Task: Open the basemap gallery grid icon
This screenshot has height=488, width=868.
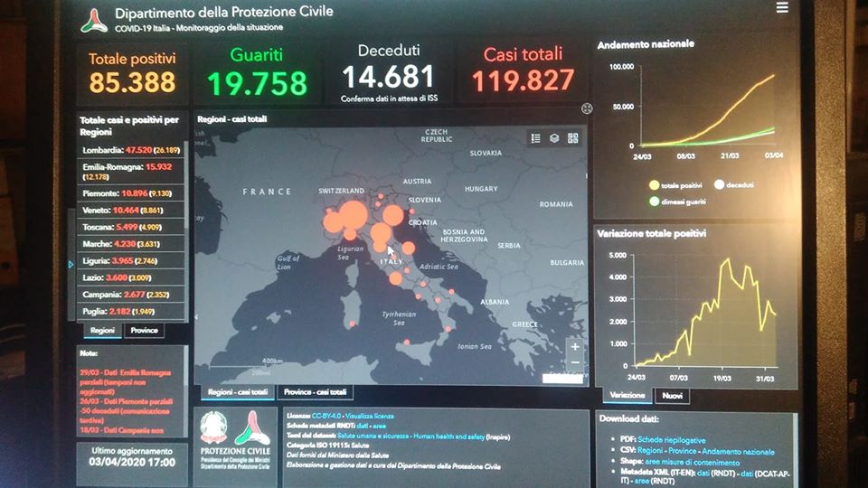Action: (x=573, y=138)
